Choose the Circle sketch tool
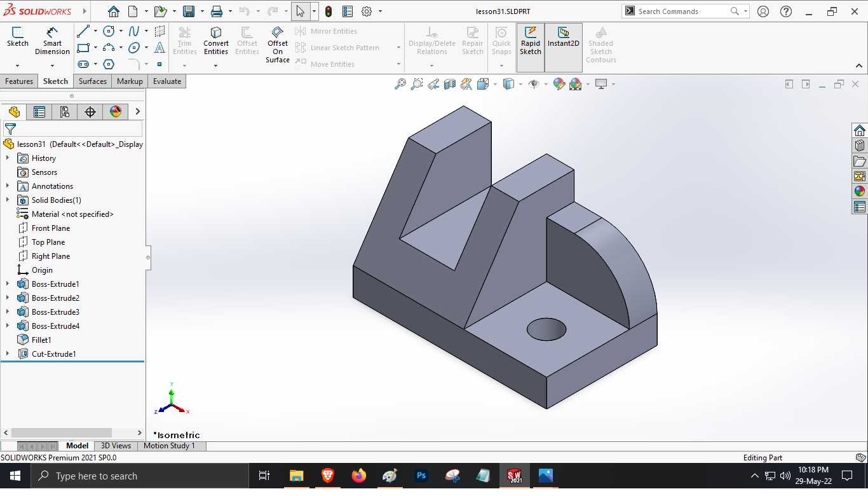The height and width of the screenshot is (496, 868). click(109, 31)
